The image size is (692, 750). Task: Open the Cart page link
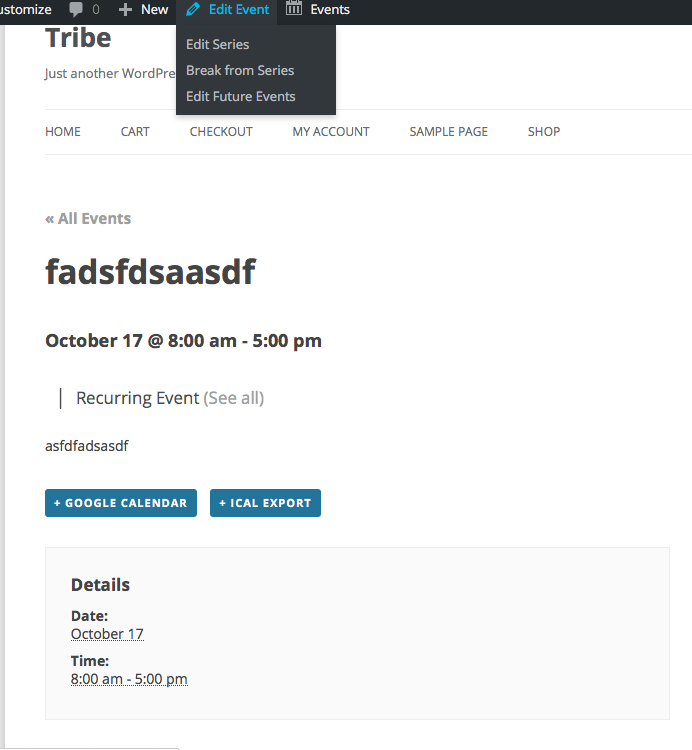click(x=135, y=131)
